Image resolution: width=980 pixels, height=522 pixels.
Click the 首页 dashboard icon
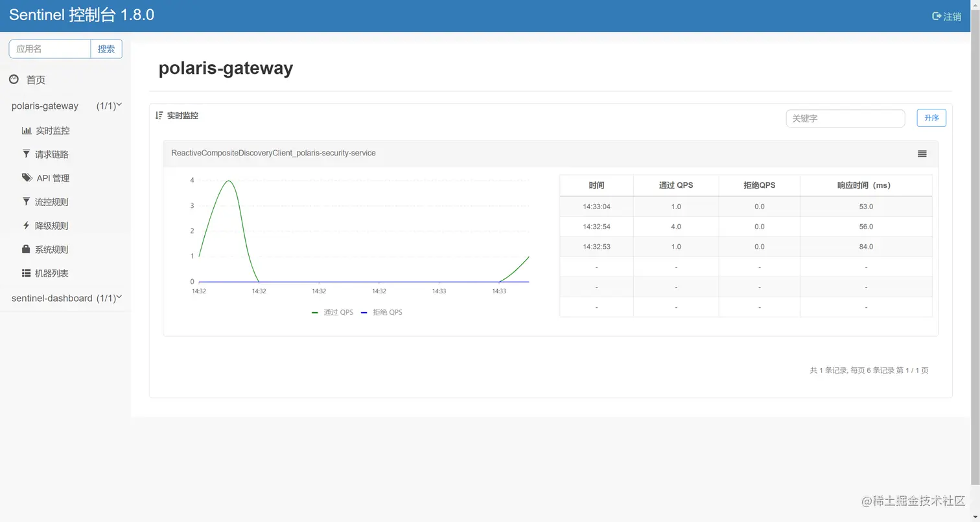[x=14, y=79]
